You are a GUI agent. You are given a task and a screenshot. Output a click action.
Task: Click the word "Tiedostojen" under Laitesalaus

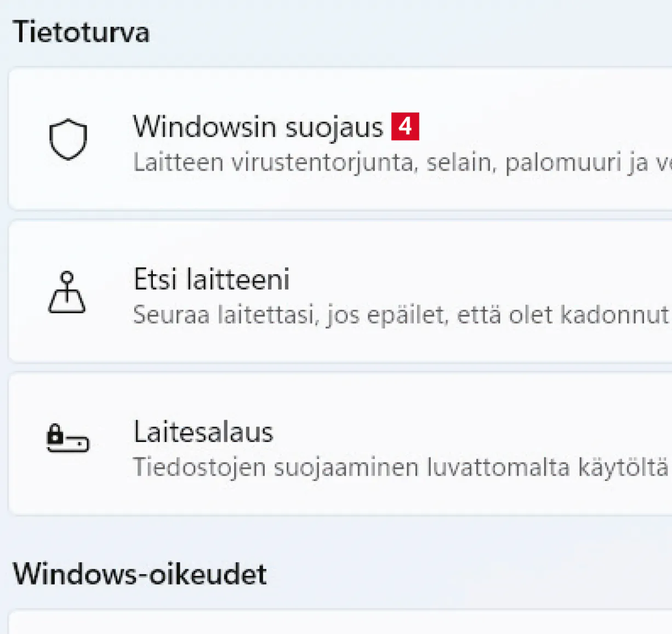(x=200, y=468)
